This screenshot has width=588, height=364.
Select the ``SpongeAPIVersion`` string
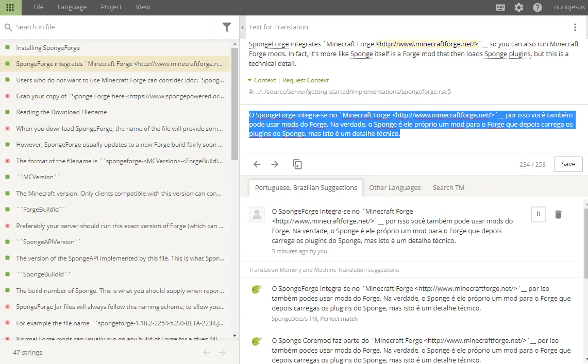[x=115, y=242]
